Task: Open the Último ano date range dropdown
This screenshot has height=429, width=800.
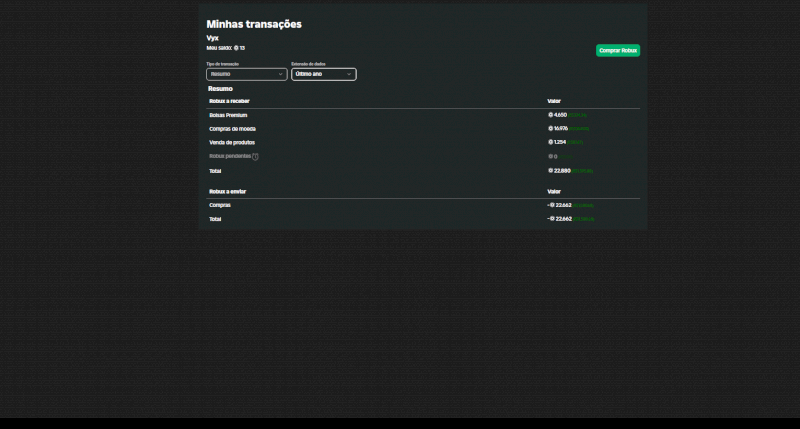Action: pyautogui.click(x=323, y=74)
